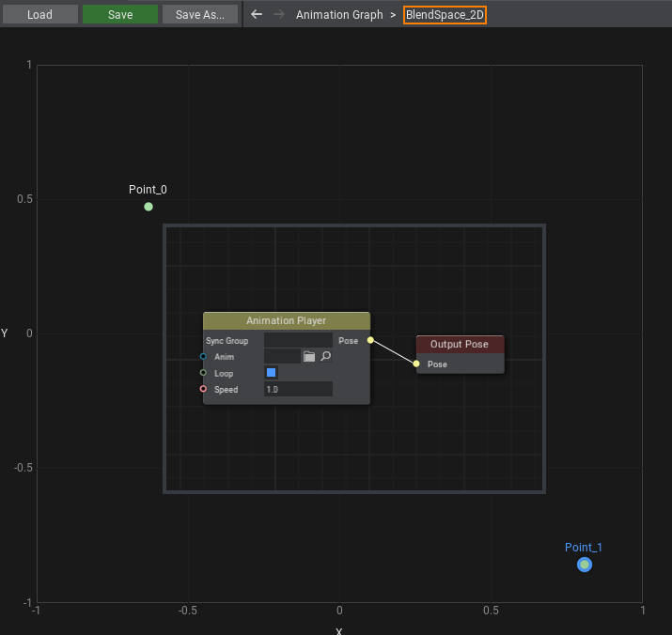The width and height of the screenshot is (672, 635).
Task: Select the Point_1 blend point
Action: [585, 565]
